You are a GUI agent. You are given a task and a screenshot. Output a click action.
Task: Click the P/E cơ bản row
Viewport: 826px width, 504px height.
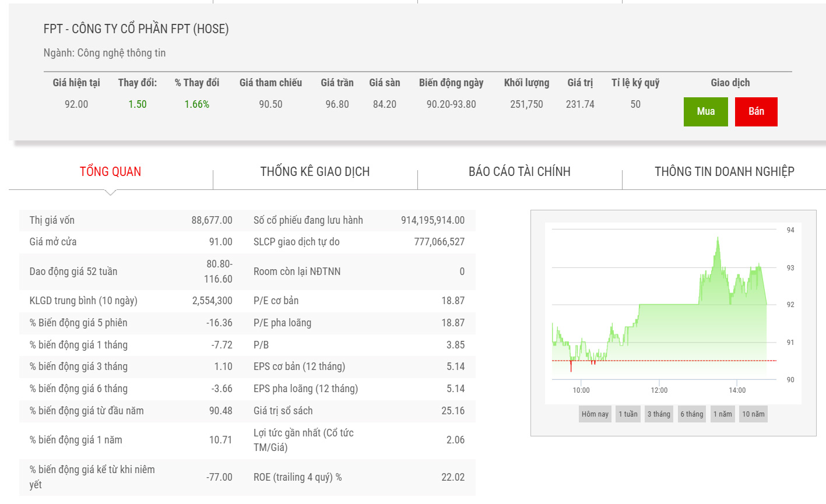coord(358,301)
